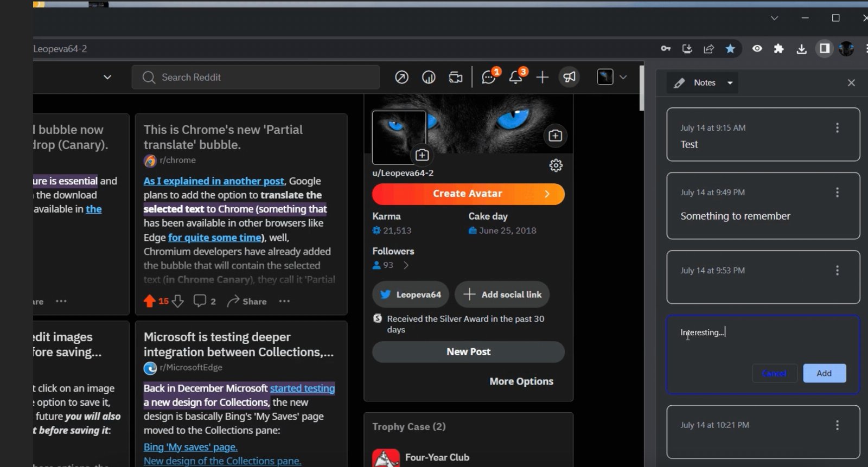The image size is (868, 467).
Task: Expand More Options in profile card
Action: pos(521,381)
